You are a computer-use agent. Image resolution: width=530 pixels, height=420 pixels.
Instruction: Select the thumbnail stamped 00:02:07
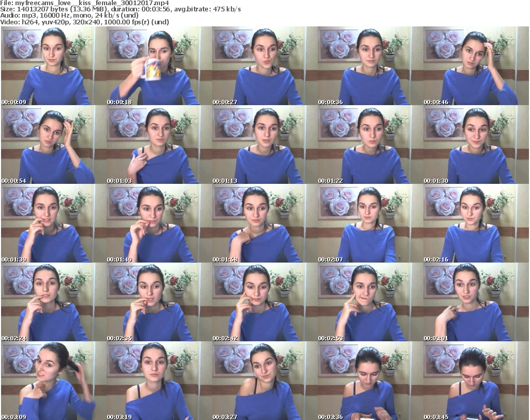pyautogui.click(x=370, y=224)
